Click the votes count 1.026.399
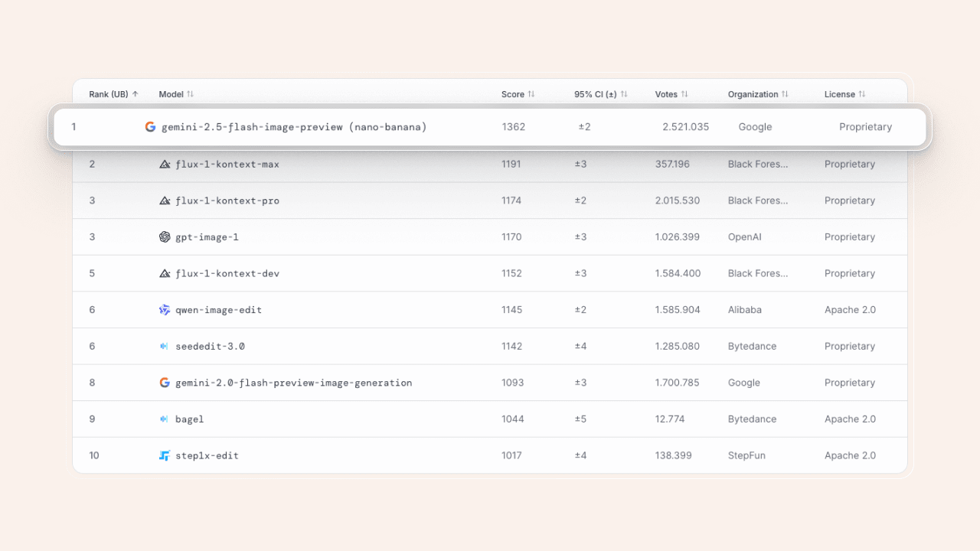980x551 pixels. pyautogui.click(x=678, y=237)
